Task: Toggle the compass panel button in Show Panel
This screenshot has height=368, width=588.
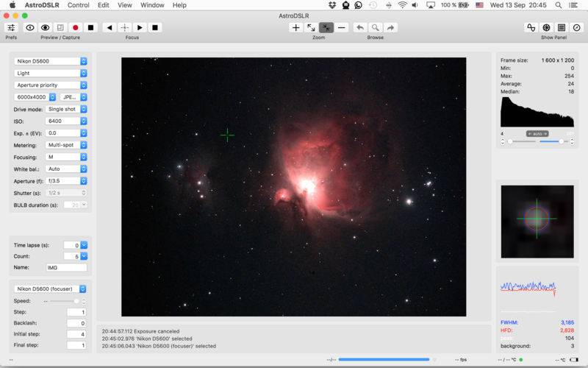Action: coord(577,27)
